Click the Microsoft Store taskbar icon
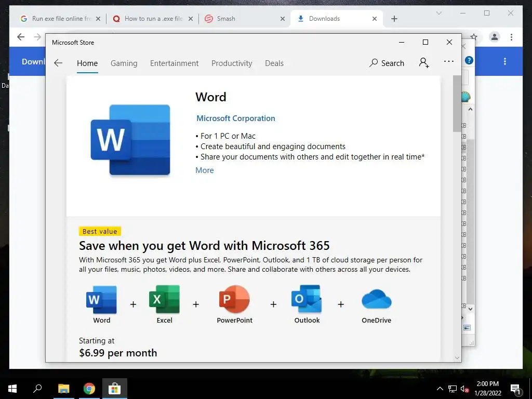The width and height of the screenshot is (532, 399). [x=115, y=389]
